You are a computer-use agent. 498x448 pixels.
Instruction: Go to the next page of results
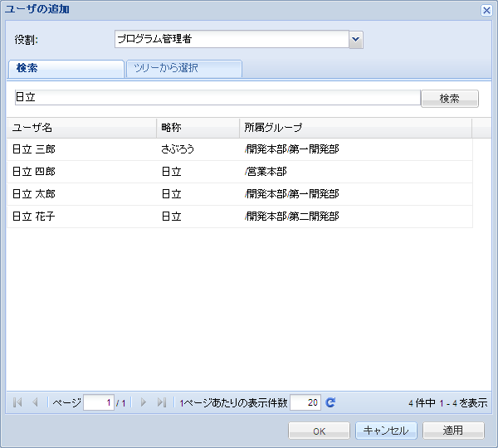(x=144, y=402)
